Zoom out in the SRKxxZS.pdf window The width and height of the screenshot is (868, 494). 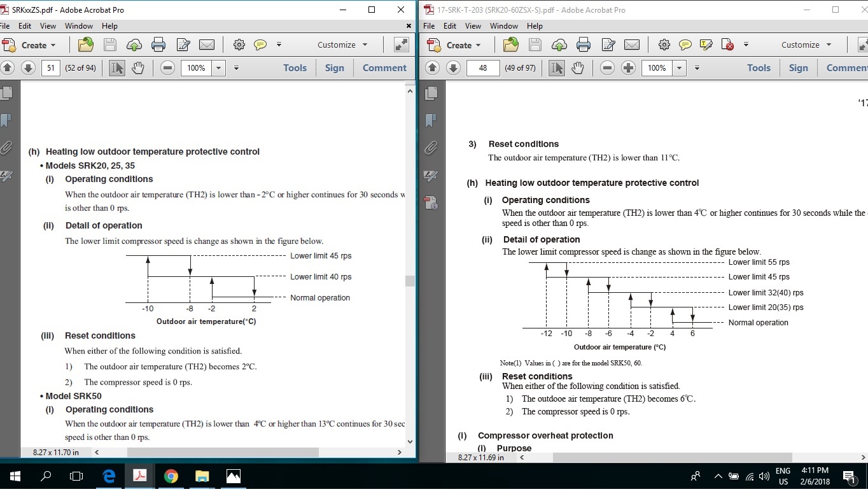pos(167,67)
